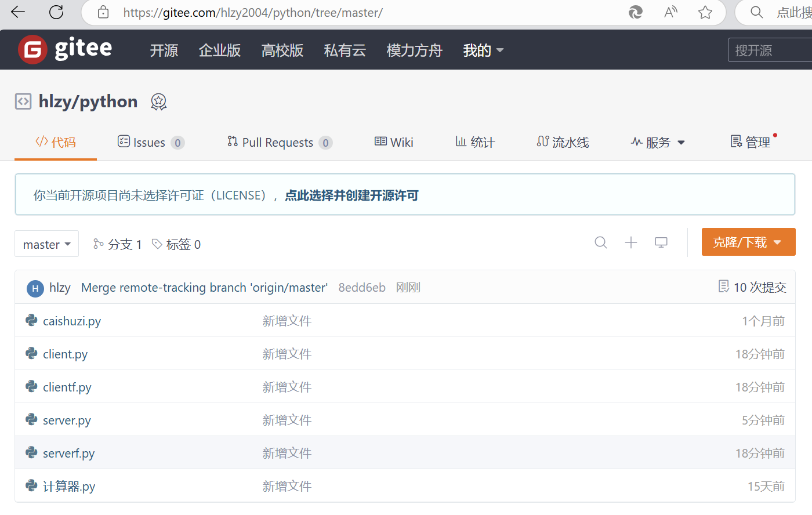Click the 15天前 timestamp of 计算器.py

pyautogui.click(x=766, y=486)
